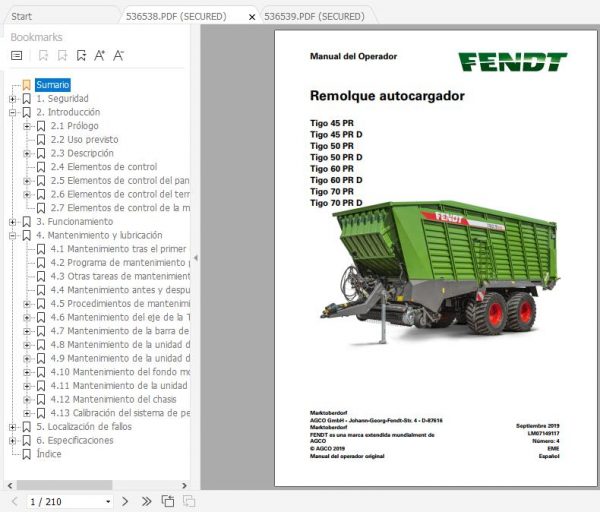
Task: Expand the 2.5 Elementos de control node
Action: point(27,181)
